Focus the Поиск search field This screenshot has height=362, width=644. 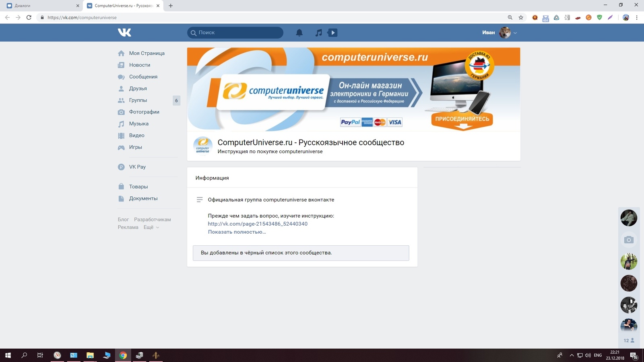[x=235, y=33]
